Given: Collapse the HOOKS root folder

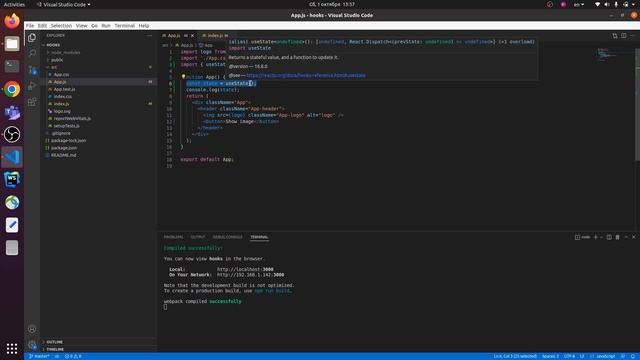Looking at the screenshot, I should [x=52, y=45].
